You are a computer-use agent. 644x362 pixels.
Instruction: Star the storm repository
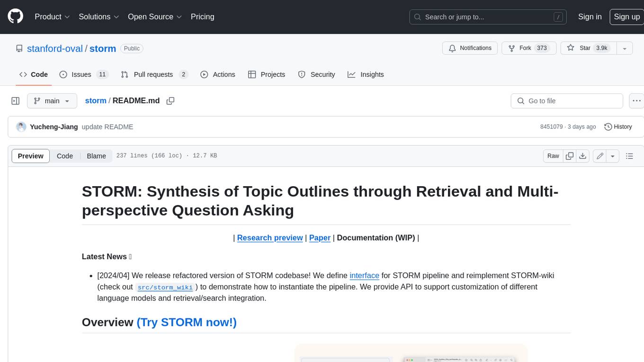588,48
